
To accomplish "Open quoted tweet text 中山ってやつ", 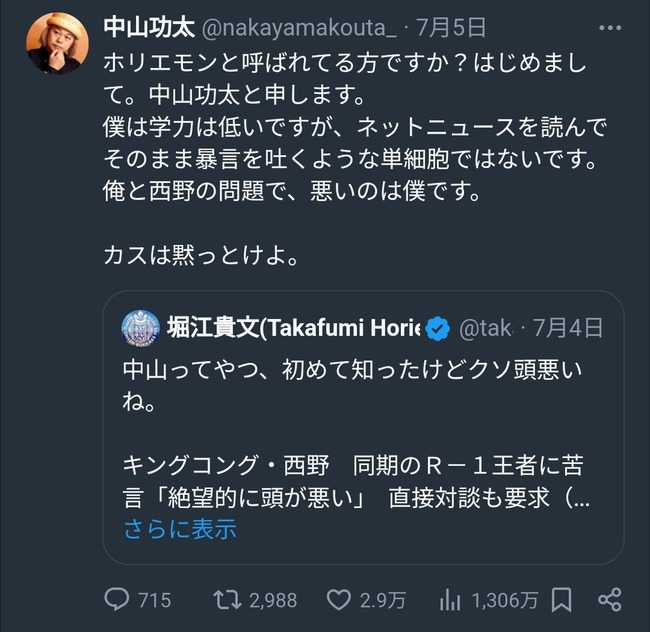I will pyautogui.click(x=352, y=385).
